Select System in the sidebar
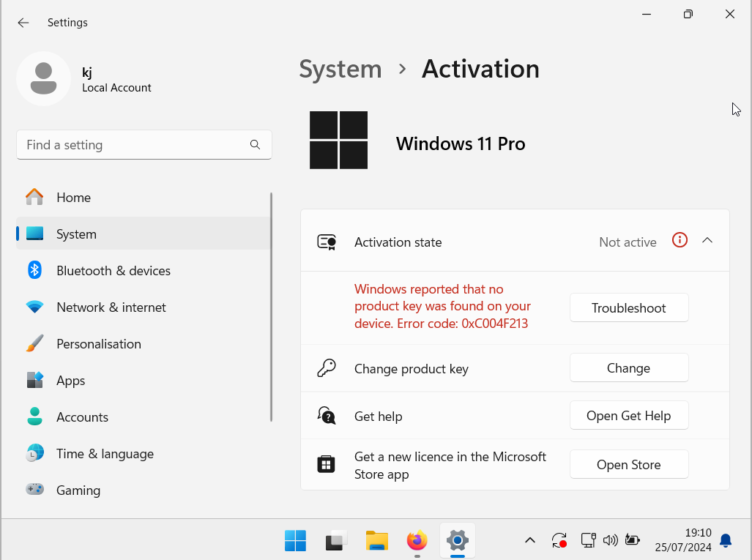 144,234
